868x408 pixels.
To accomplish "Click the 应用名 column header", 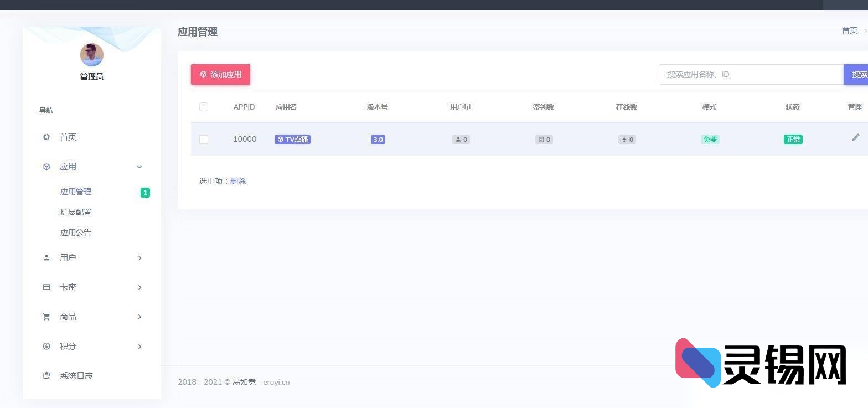I will 286,107.
